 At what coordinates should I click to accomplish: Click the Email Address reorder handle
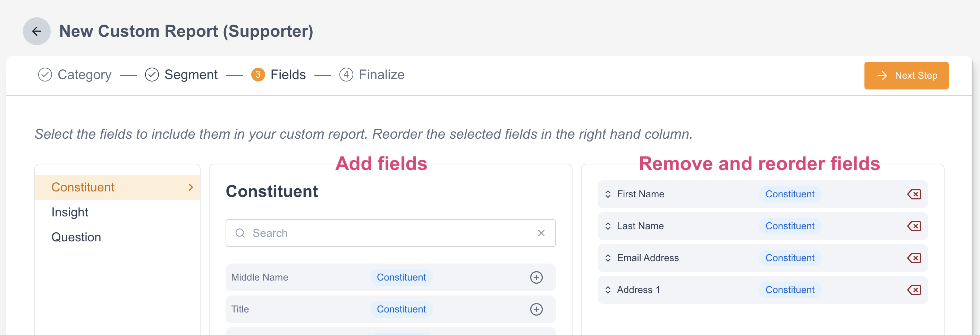[608, 258]
